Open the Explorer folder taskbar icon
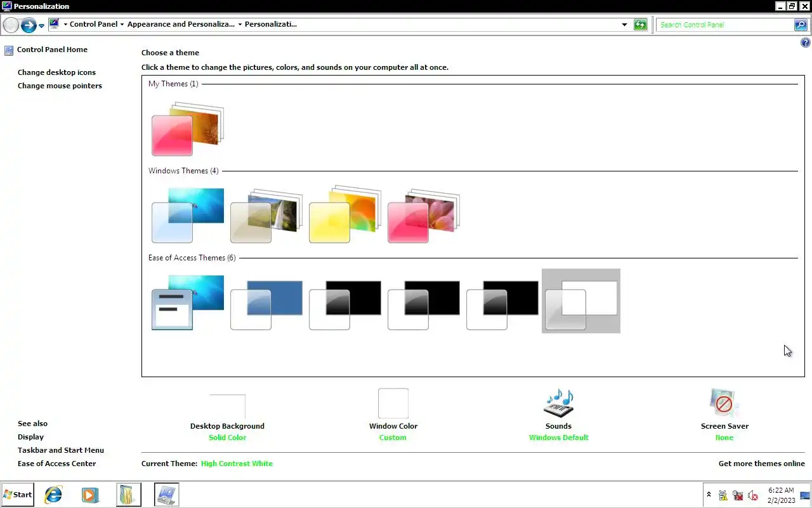This screenshot has height=508, width=812. [x=129, y=495]
